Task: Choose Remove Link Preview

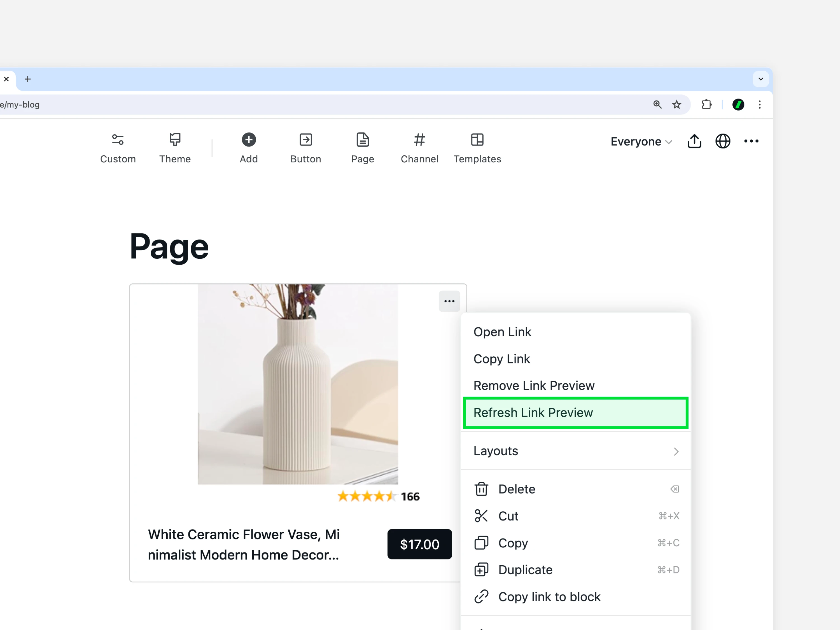Action: point(576,386)
